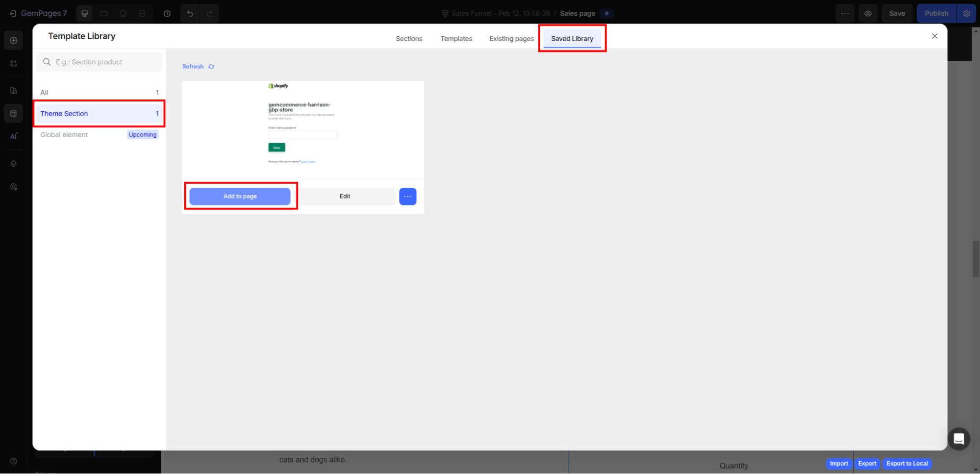Open the blue three-dot menu beside Edit

407,196
